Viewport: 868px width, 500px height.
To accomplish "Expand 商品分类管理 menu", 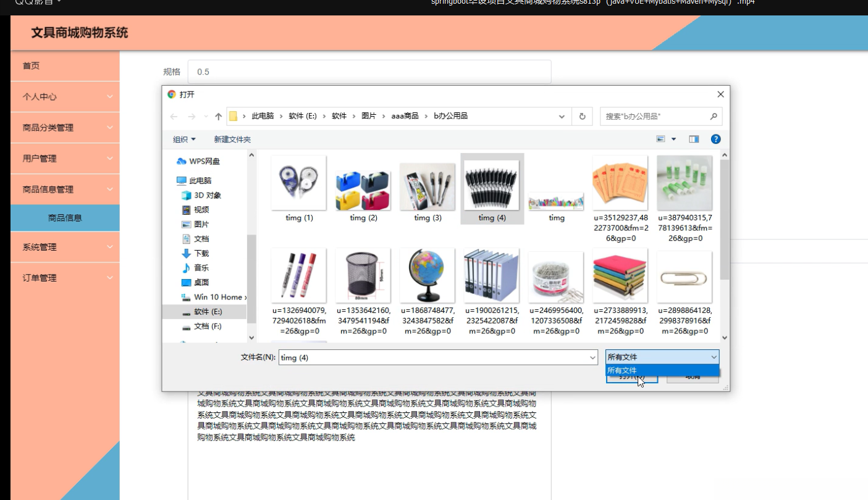I will (x=65, y=128).
